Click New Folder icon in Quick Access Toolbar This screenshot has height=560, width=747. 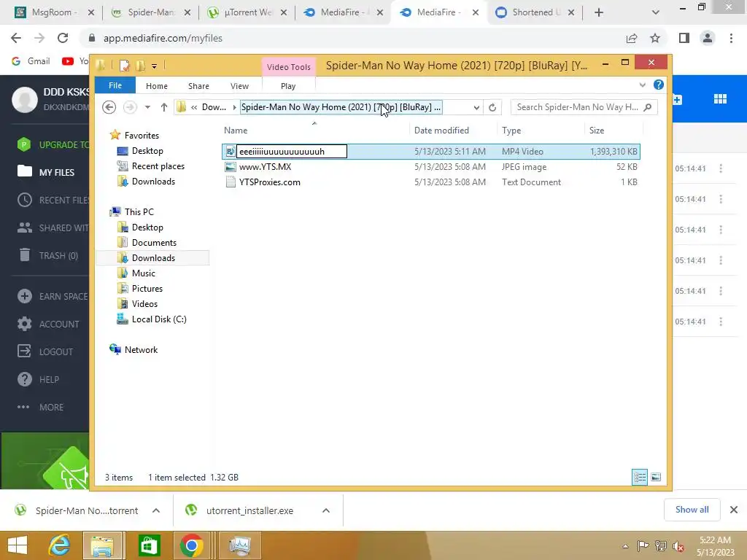tap(141, 66)
